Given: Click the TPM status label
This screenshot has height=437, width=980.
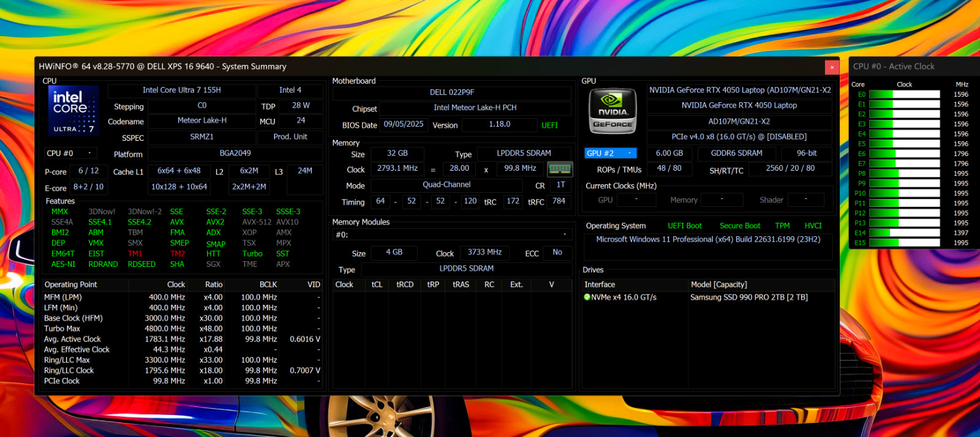Looking at the screenshot, I should point(782,226).
